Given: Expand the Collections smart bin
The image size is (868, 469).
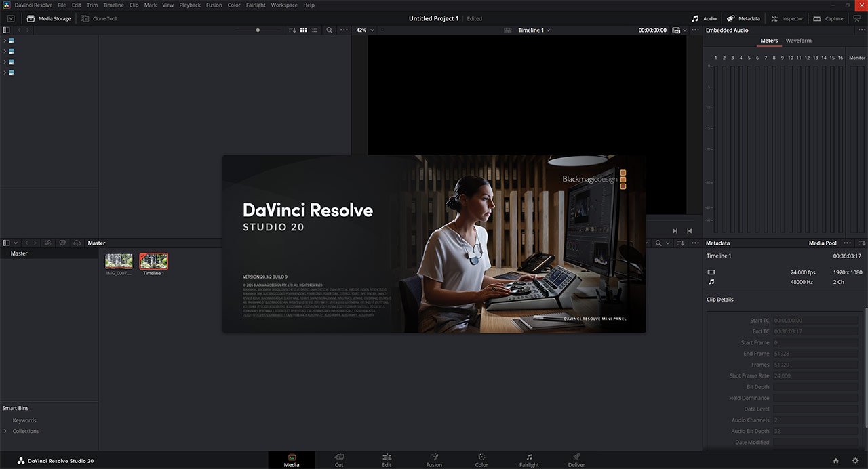Looking at the screenshot, I should [5, 431].
